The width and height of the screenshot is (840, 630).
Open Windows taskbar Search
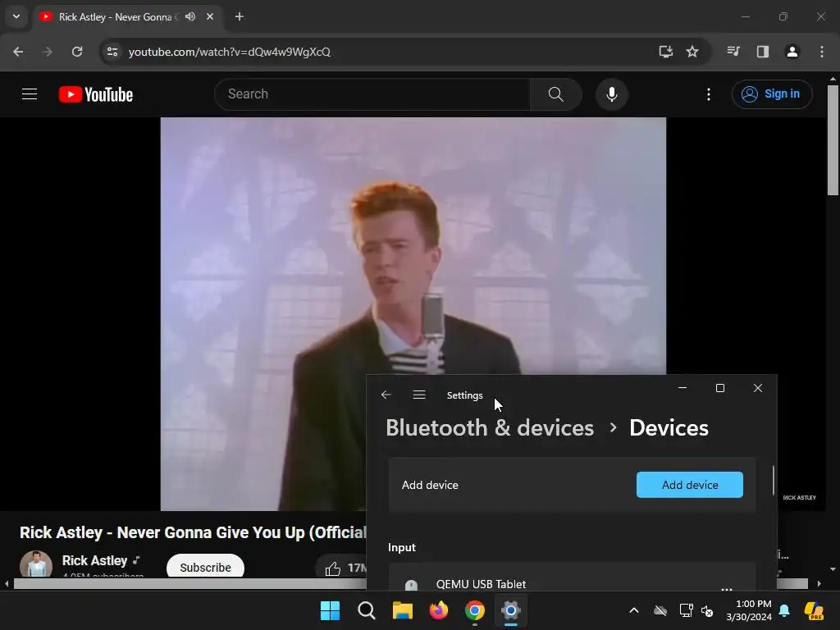pos(367,610)
